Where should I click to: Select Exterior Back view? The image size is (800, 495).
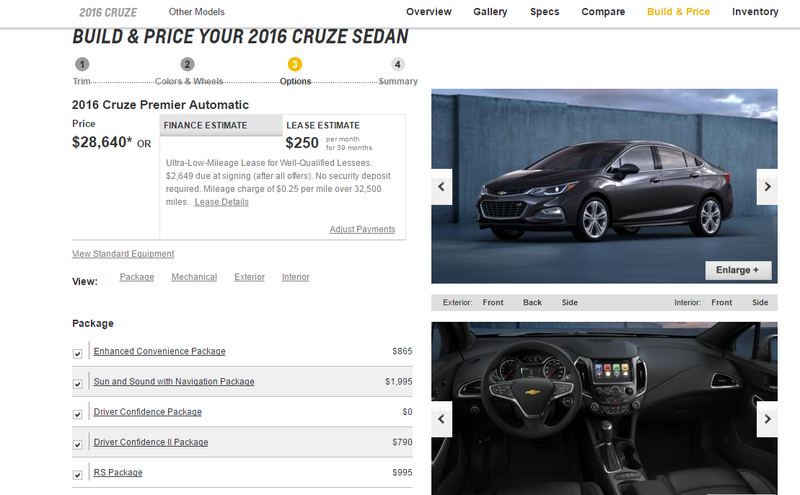(x=532, y=303)
